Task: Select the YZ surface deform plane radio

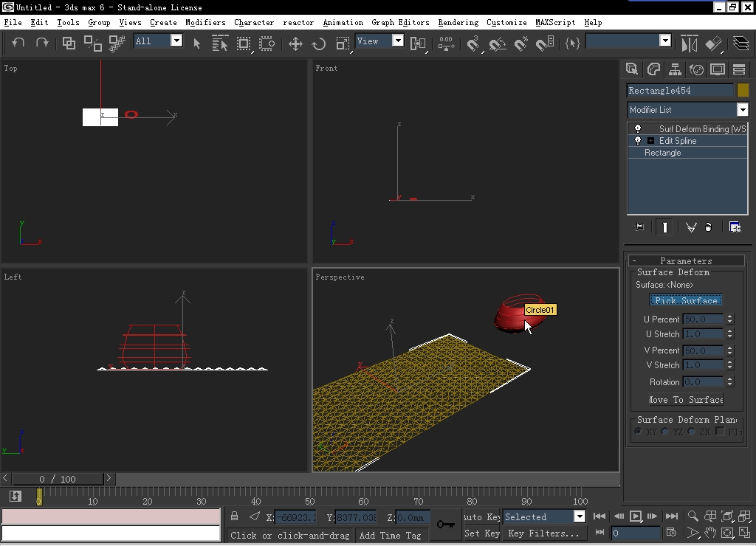Action: [665, 432]
